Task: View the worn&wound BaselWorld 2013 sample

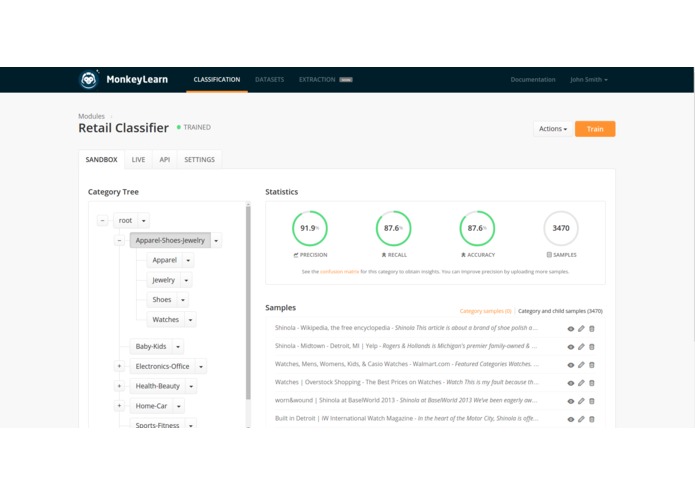Action: point(570,401)
